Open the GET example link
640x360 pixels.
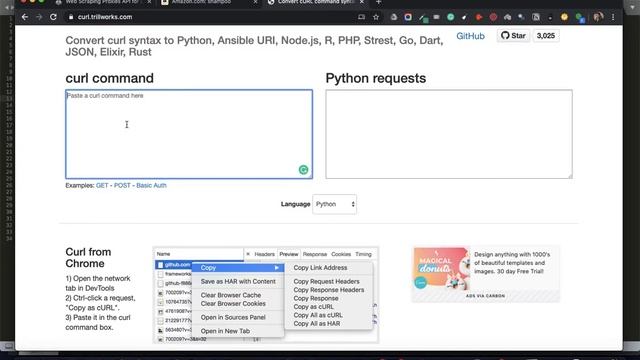tap(102, 185)
